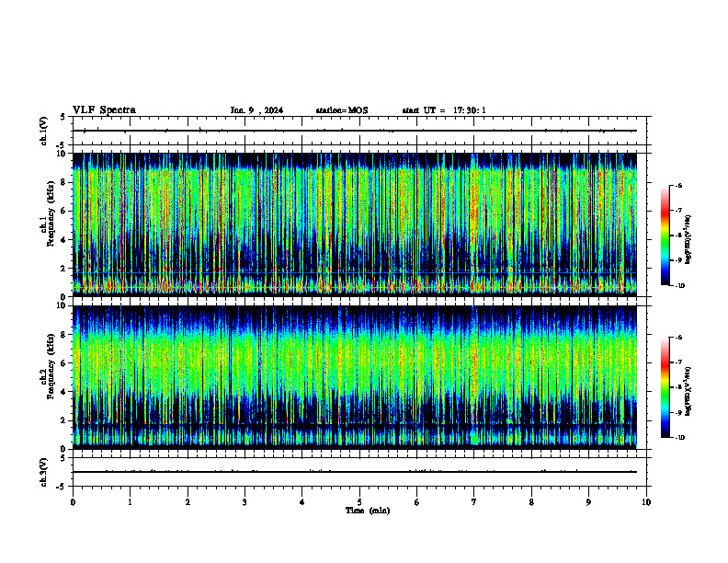Screen dimensions: 728x563
Task: Click the ch.2 colorbar label '-10'
Action: [678, 438]
